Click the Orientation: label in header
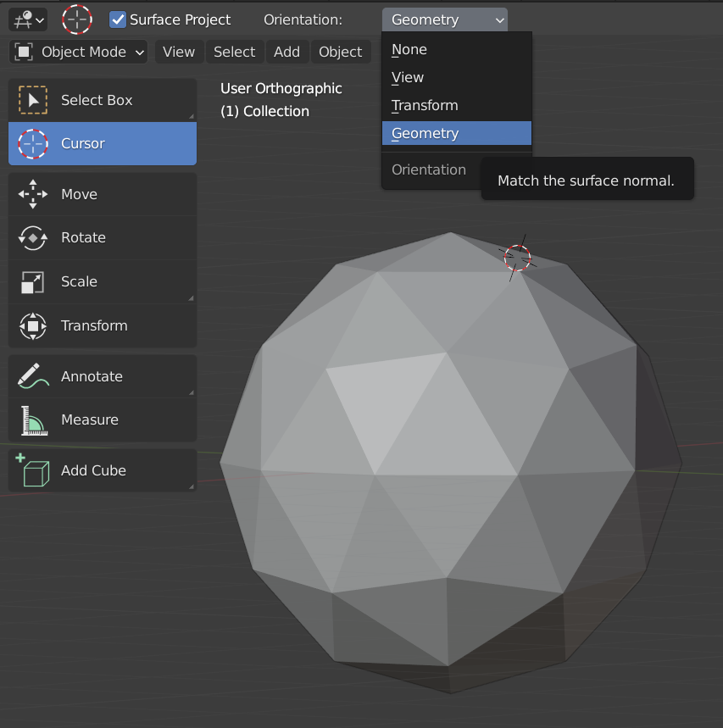This screenshot has width=723, height=728. click(x=303, y=20)
